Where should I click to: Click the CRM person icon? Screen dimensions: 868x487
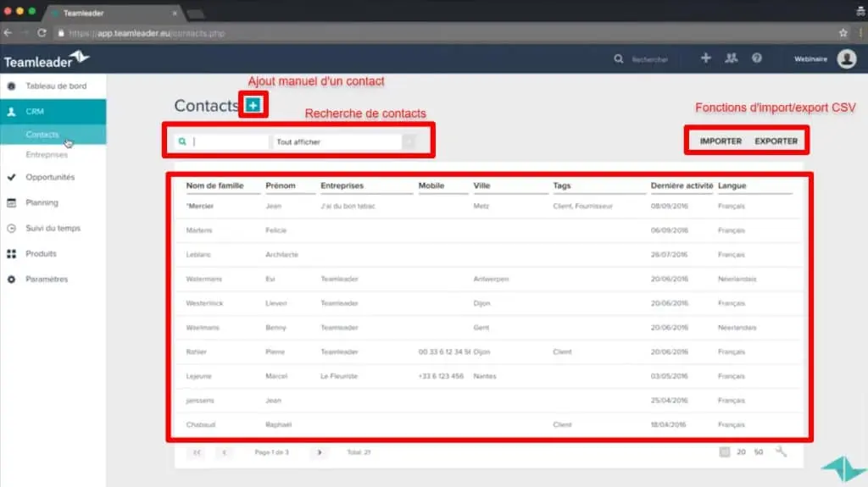(x=11, y=111)
